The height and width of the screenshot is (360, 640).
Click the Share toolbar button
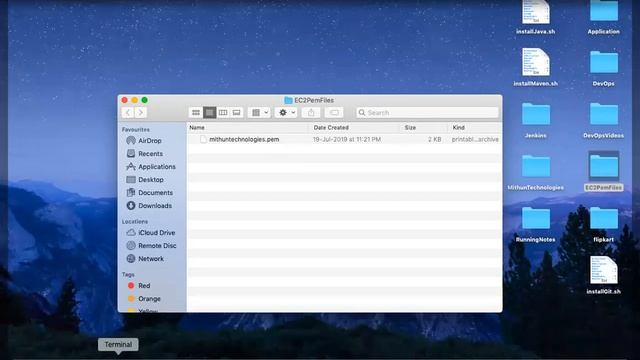pyautogui.click(x=311, y=113)
